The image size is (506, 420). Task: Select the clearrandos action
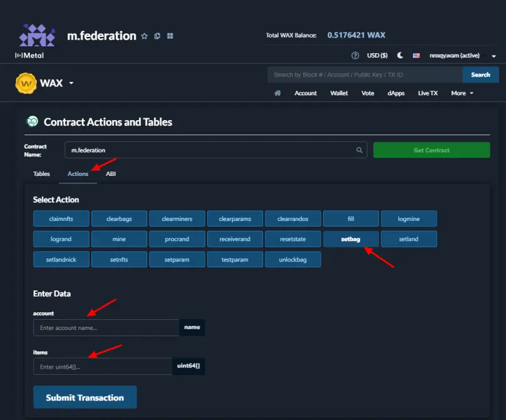pyautogui.click(x=292, y=218)
